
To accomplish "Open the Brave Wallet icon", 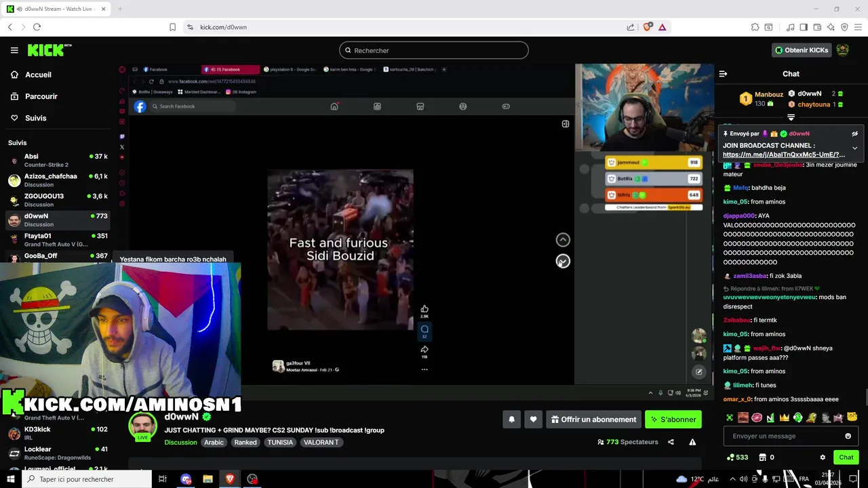I will coord(817,27).
